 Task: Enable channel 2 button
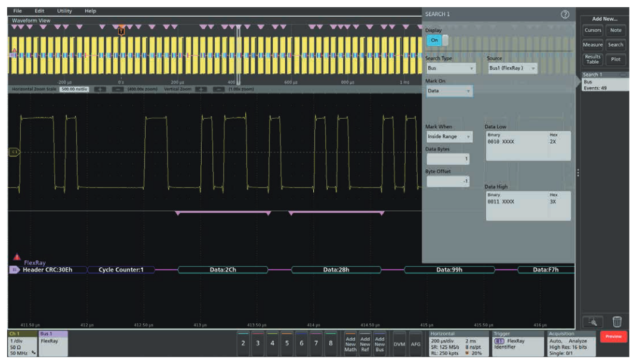(243, 344)
